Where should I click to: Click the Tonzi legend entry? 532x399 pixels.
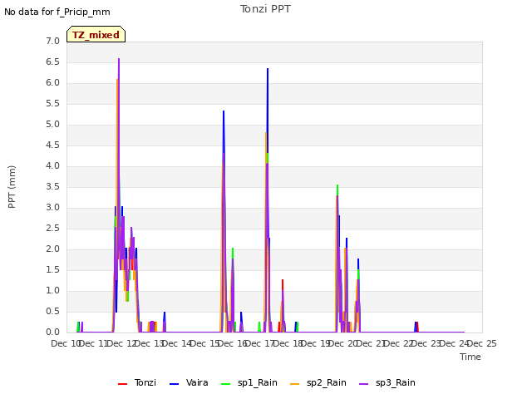point(137,382)
